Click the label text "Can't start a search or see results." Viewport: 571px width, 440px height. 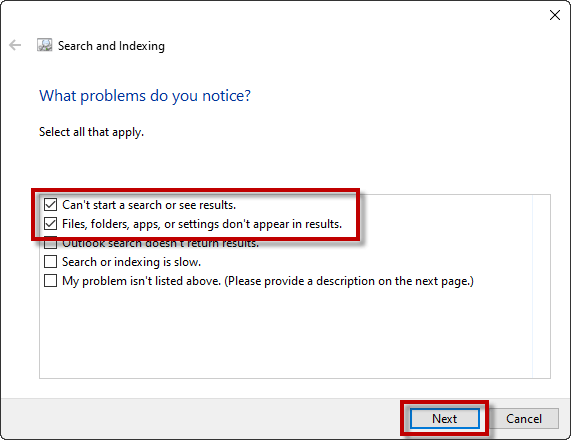149,205
